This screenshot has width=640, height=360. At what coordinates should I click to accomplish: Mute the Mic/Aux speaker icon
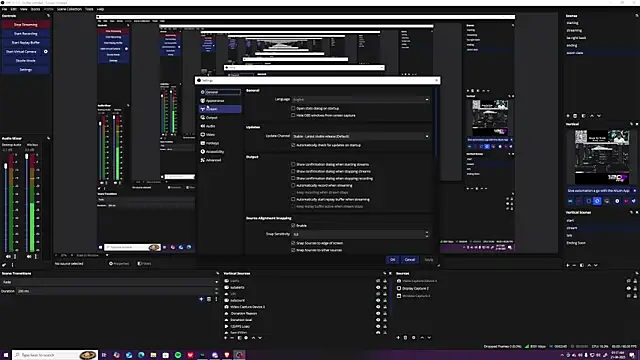pyautogui.click(x=29, y=256)
